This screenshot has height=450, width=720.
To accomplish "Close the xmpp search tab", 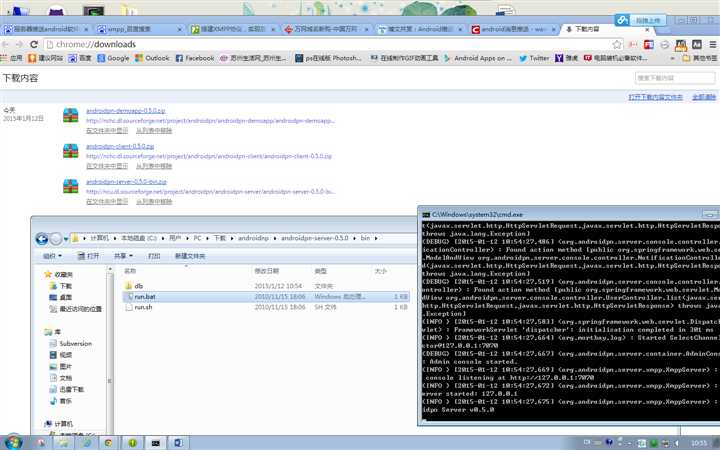I will tap(179, 29).
